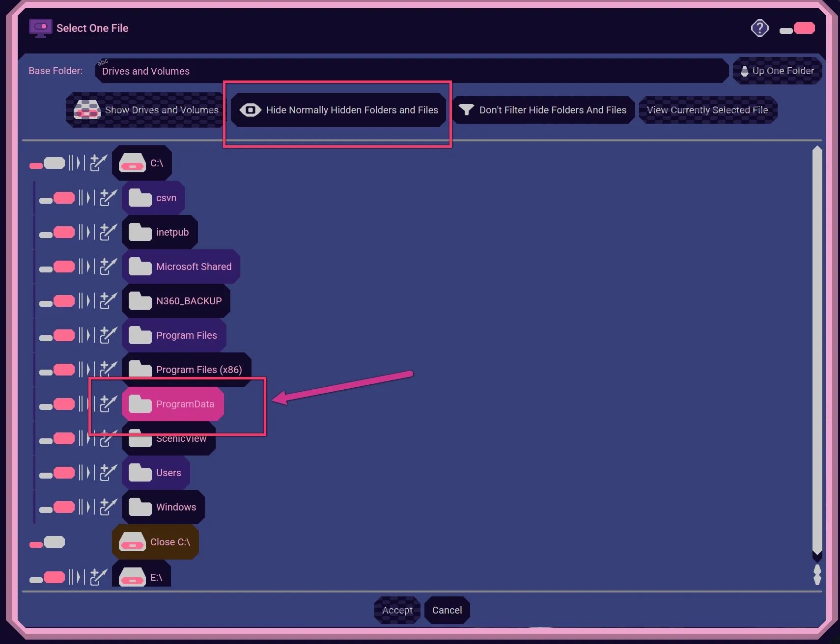
Task: Toggle the switch on the Windows row
Action: [57, 508]
